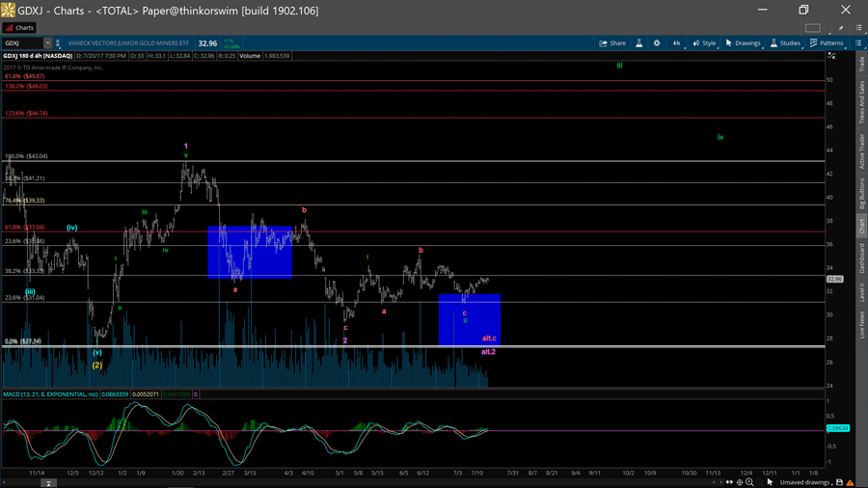Click the horizontal expand arrows icon
The width and height of the screenshot is (868, 488).
pyautogui.click(x=729, y=482)
